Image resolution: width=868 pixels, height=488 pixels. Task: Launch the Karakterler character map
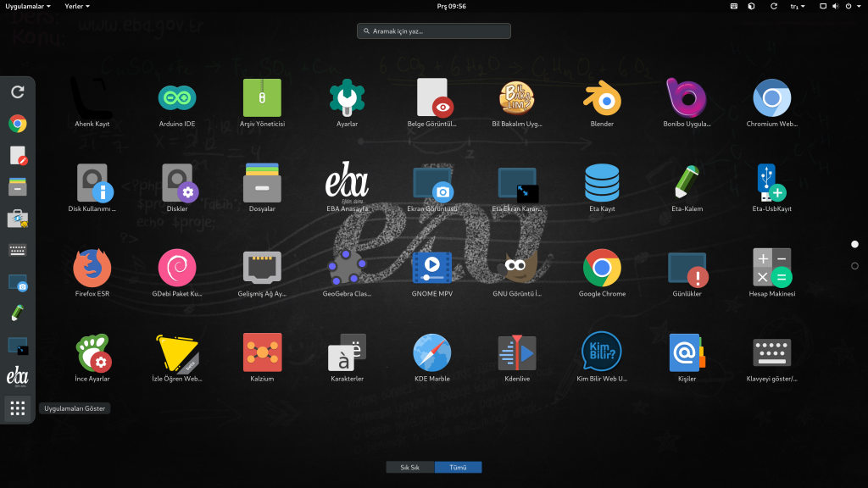pos(347,358)
